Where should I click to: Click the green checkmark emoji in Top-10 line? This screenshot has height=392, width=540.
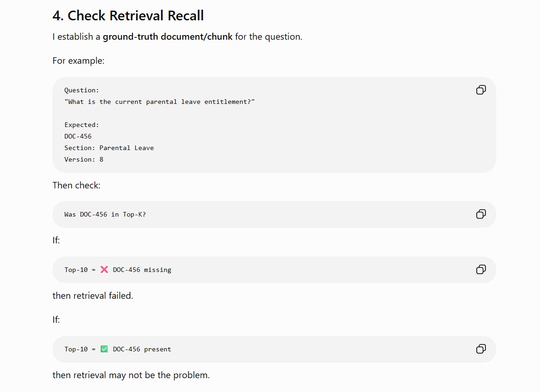click(x=104, y=349)
